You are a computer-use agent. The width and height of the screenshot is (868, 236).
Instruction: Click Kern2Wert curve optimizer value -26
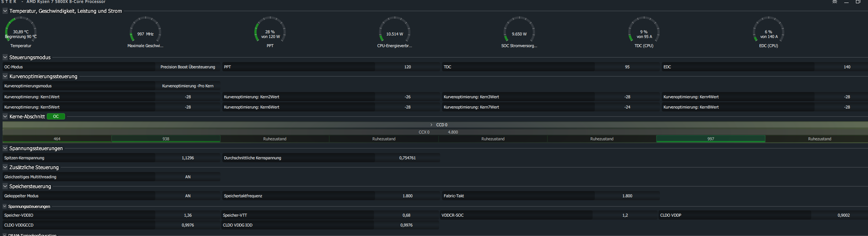[408, 97]
